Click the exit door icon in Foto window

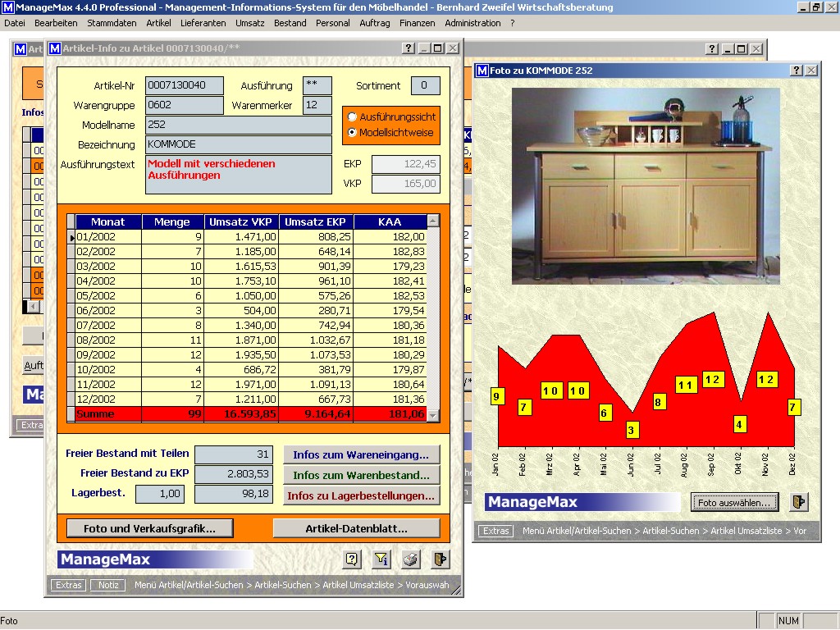(798, 502)
